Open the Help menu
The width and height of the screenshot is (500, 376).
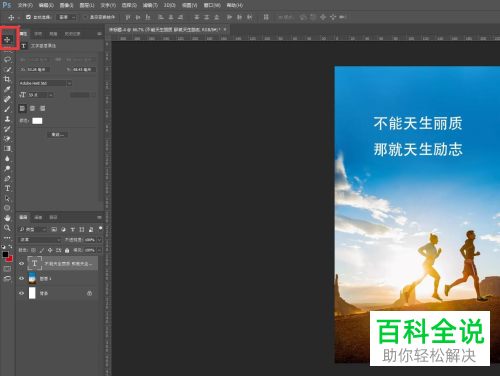point(235,5)
